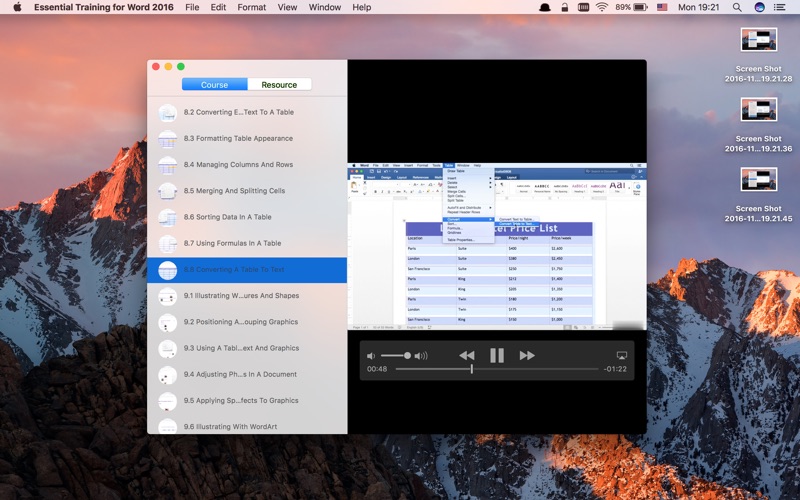Screen dimensions: 800x500
Task: Open lesson 8.4 Managing Columns And Rows
Action: (247, 165)
